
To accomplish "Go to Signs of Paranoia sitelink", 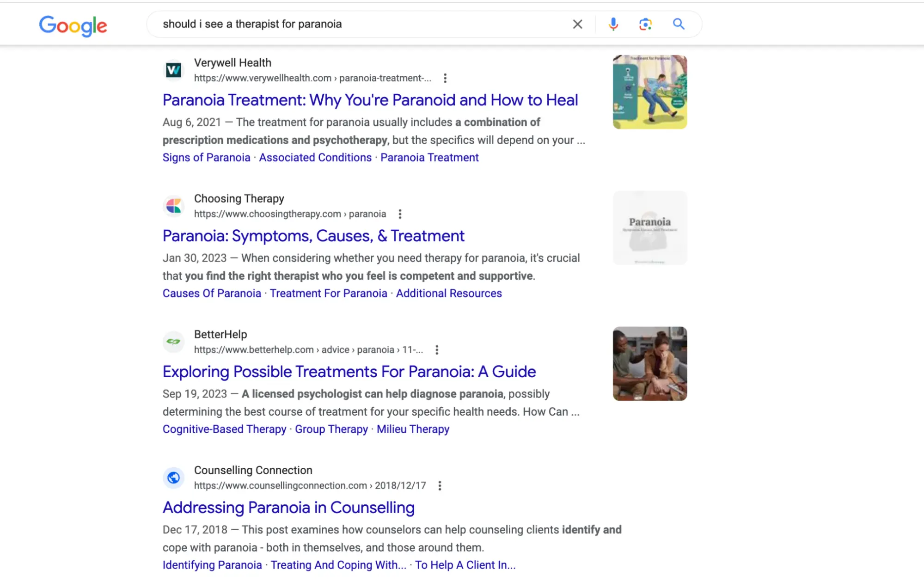I will coord(206,158).
